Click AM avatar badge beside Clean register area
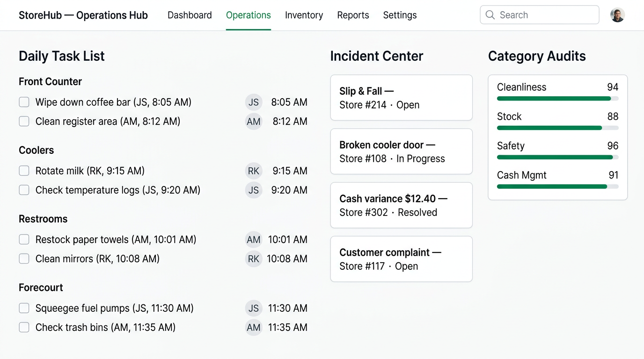This screenshot has width=644, height=359. (x=254, y=122)
